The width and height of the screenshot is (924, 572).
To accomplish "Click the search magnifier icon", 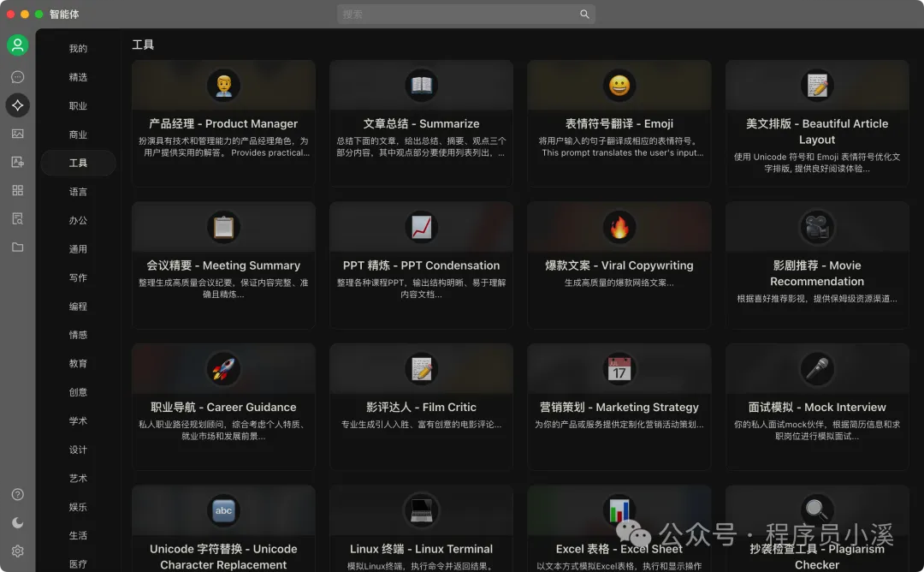I will click(584, 15).
